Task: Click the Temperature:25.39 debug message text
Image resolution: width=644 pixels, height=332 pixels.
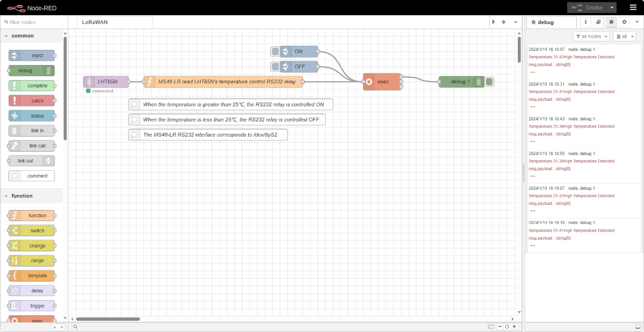Action: click(572, 161)
